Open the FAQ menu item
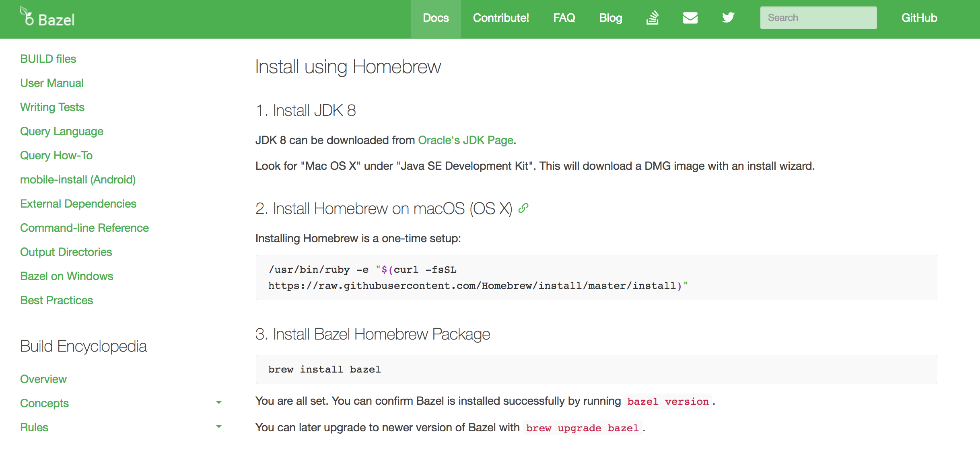The width and height of the screenshot is (980, 449). [x=564, y=18]
